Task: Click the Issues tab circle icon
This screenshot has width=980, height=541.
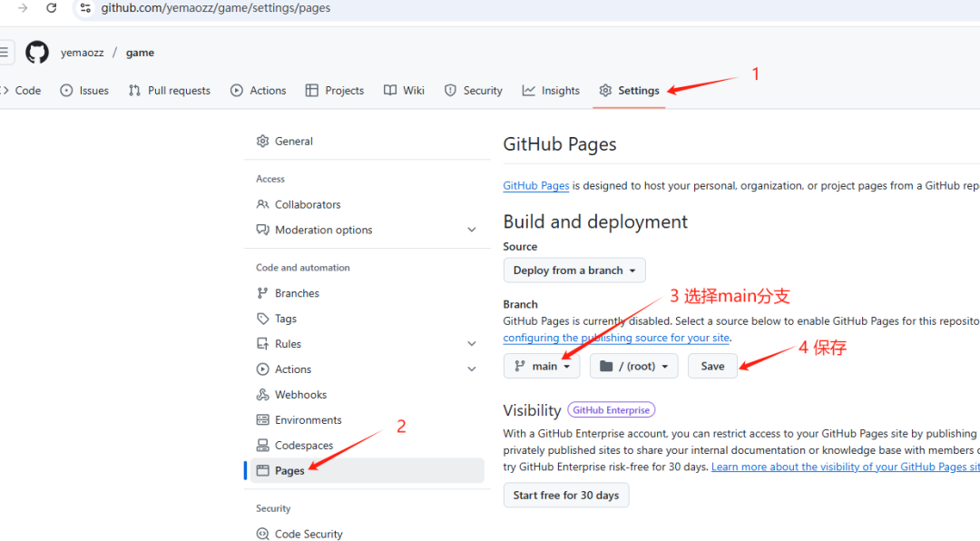Action: [66, 91]
